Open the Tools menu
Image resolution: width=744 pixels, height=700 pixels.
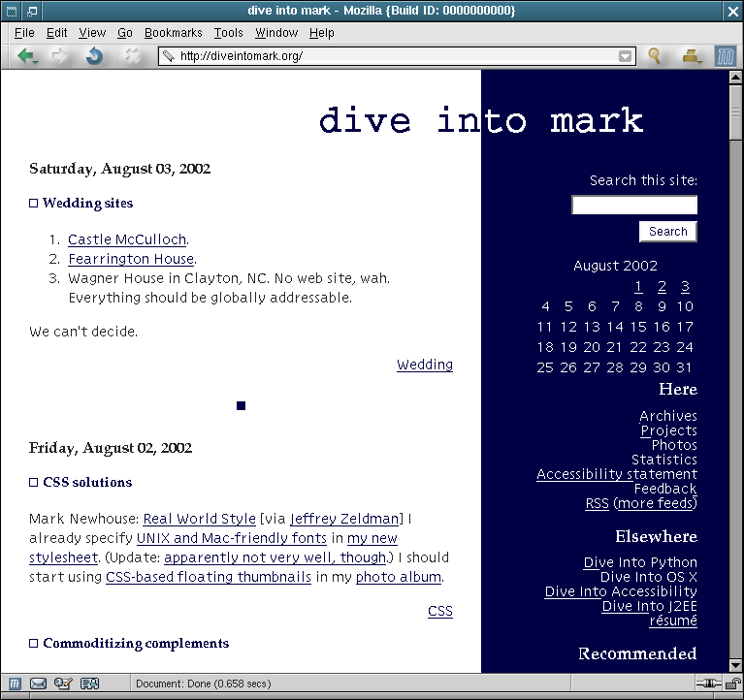click(x=228, y=33)
